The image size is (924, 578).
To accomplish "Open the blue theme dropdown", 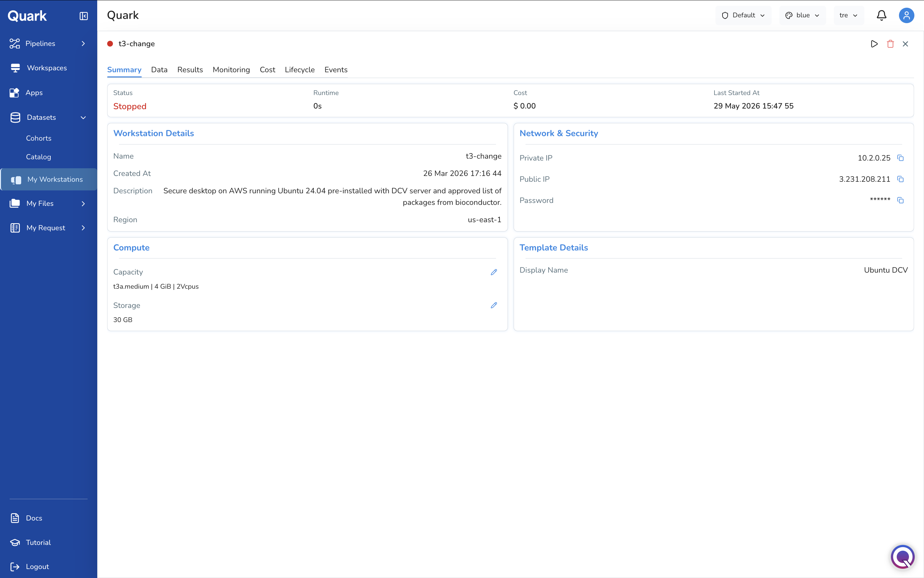I will click(x=802, y=15).
